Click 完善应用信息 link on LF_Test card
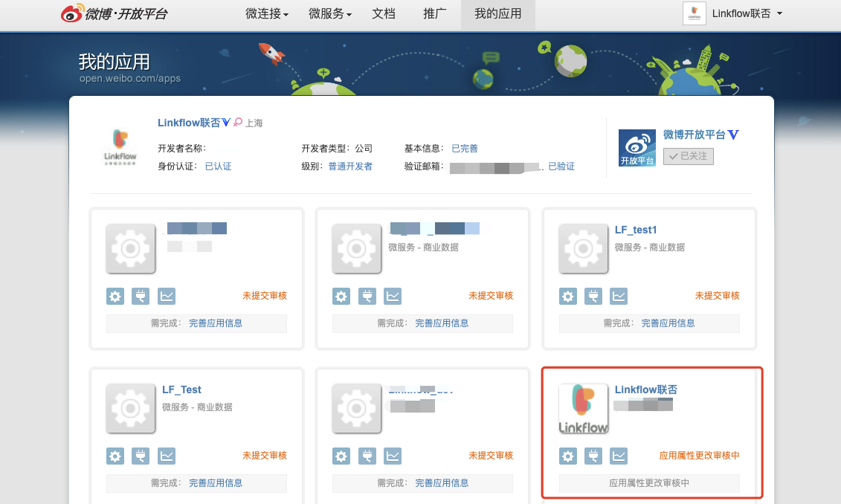Image resolution: width=841 pixels, height=504 pixels. (215, 483)
